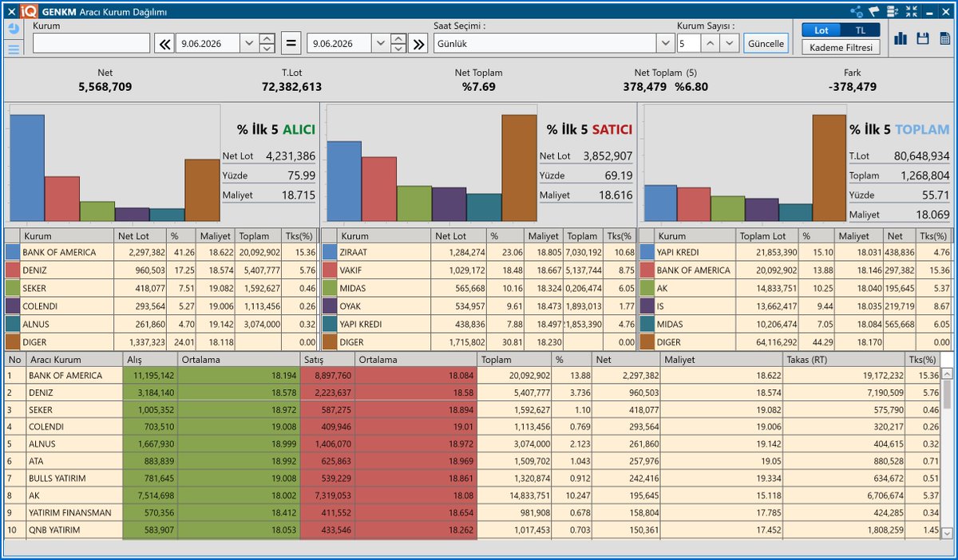Open the bar chart view icon
The image size is (958, 560).
click(x=902, y=38)
